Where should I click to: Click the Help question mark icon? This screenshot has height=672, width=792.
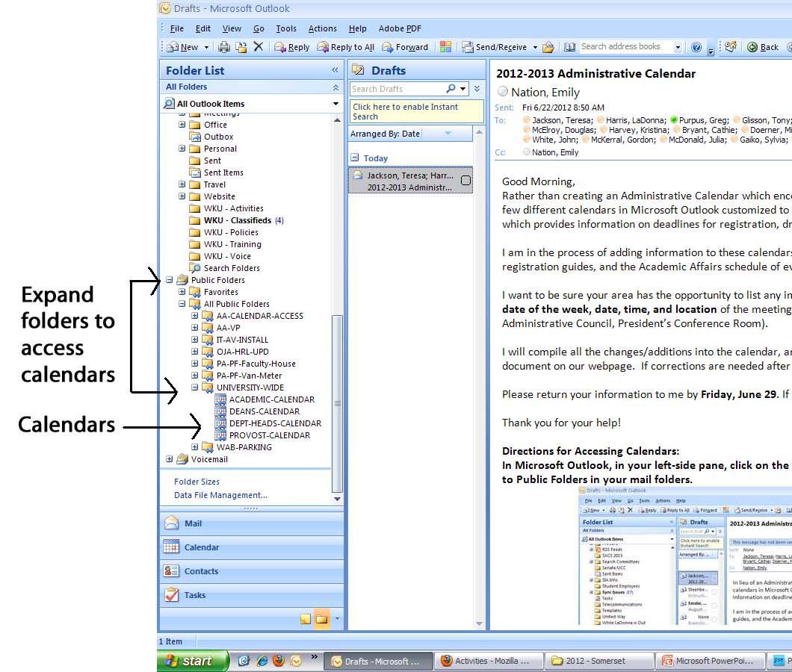696,47
